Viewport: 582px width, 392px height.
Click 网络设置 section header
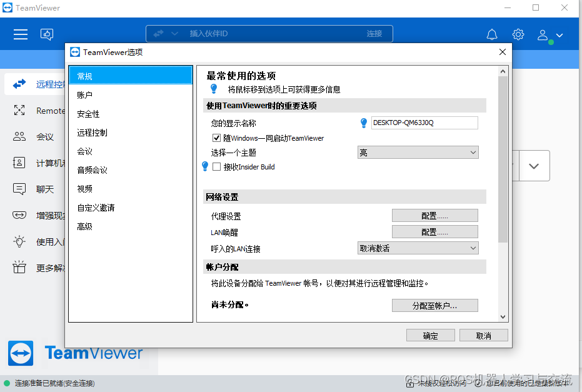click(x=344, y=197)
